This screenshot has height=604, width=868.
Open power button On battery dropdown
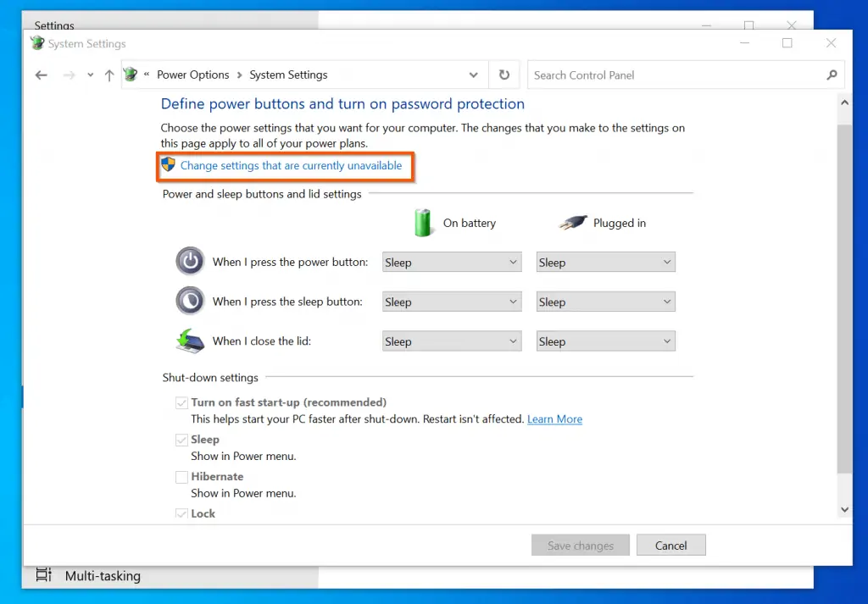tap(451, 263)
